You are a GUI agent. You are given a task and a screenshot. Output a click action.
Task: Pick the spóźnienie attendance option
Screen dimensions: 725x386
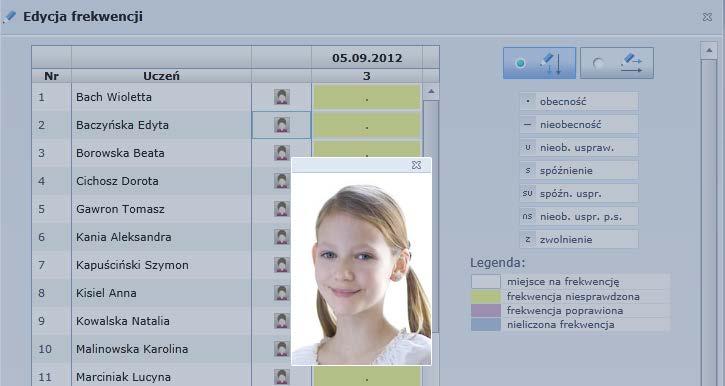(x=579, y=170)
